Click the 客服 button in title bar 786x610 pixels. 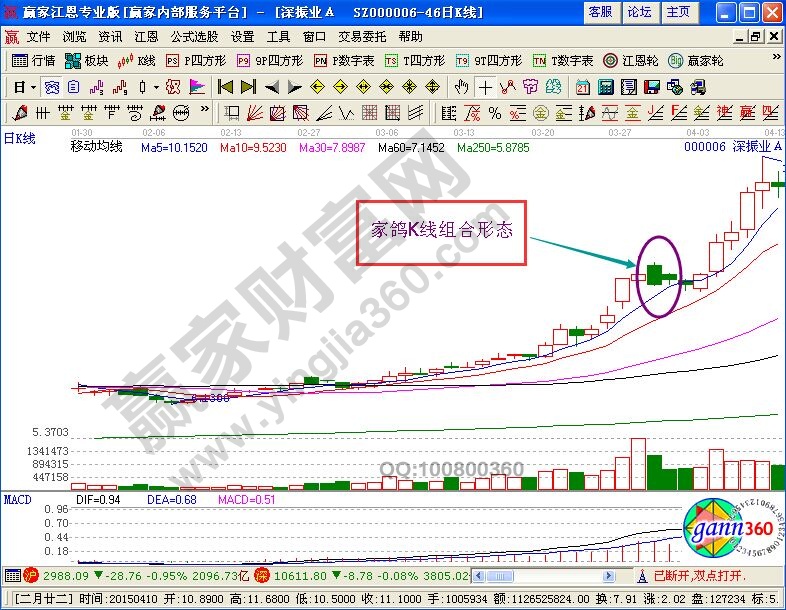coord(600,12)
